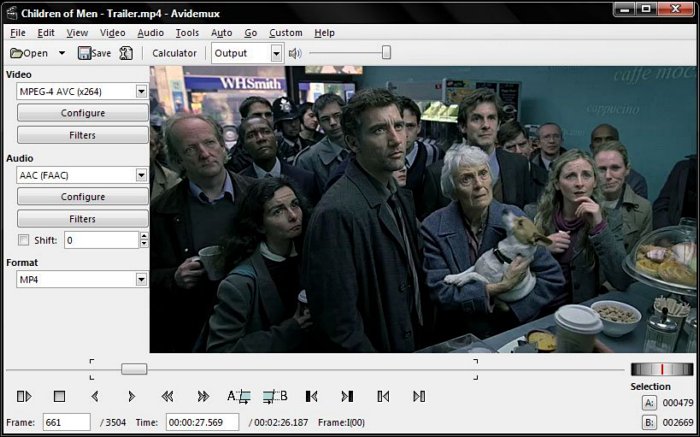Open the Custom menu
This screenshot has width=700, height=437.
pyautogui.click(x=285, y=33)
